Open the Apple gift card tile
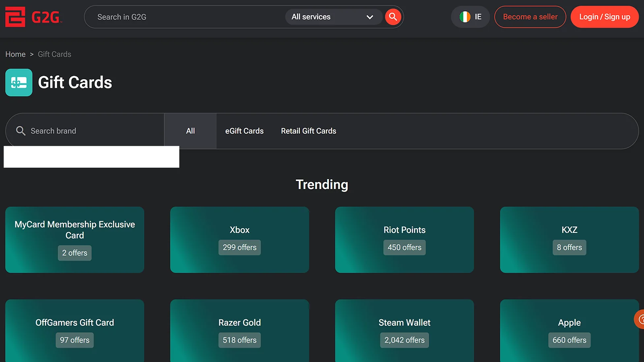 point(570,331)
